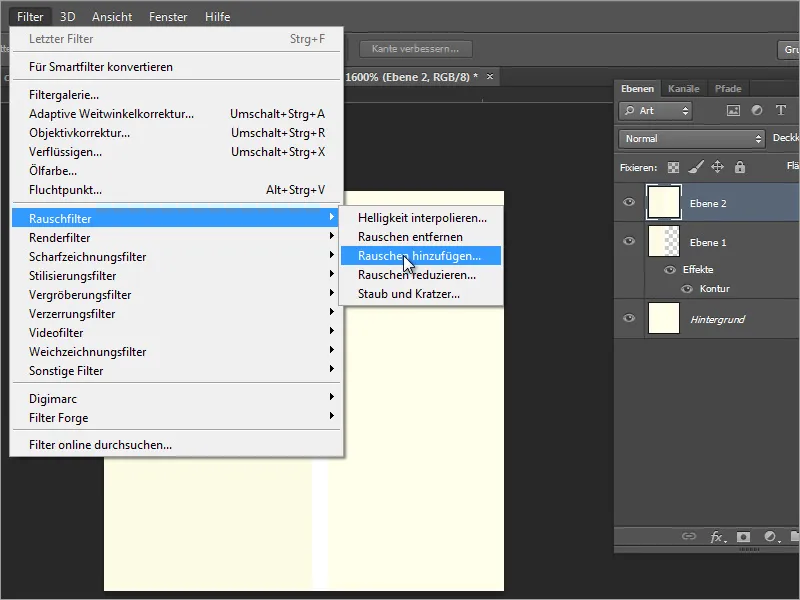Select Filter online durchsuchen
The image size is (800, 600).
pos(176,445)
